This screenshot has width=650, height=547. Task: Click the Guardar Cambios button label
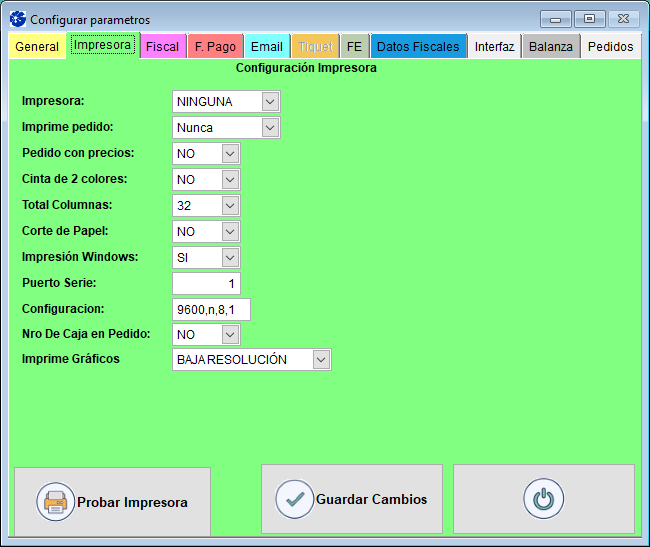371,499
